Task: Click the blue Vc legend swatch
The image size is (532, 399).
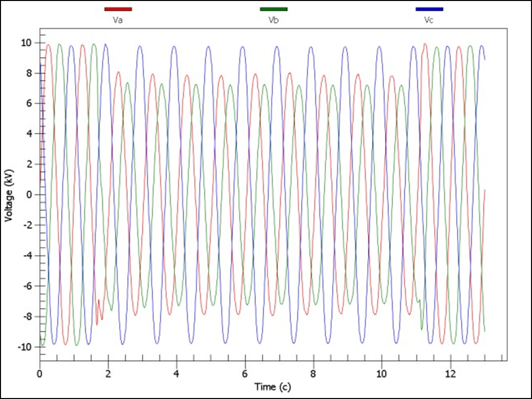Action: [429, 8]
